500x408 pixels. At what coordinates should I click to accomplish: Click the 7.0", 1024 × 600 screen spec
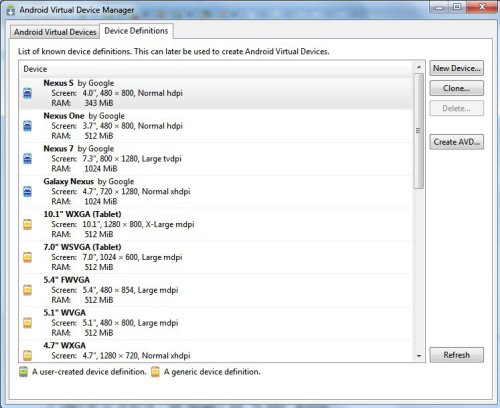tap(110, 257)
